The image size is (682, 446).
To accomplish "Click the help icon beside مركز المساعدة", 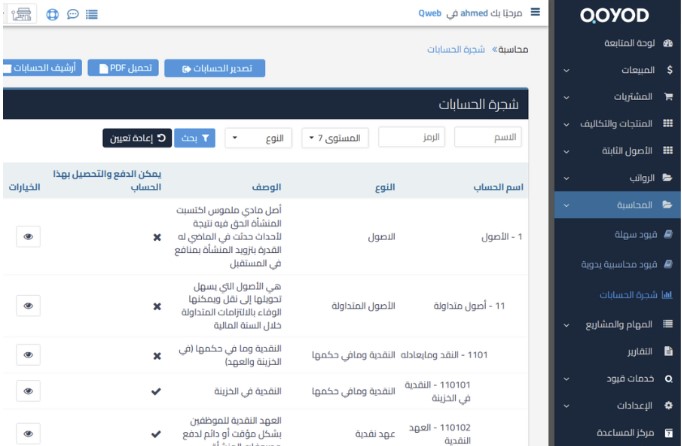I will click(x=669, y=433).
